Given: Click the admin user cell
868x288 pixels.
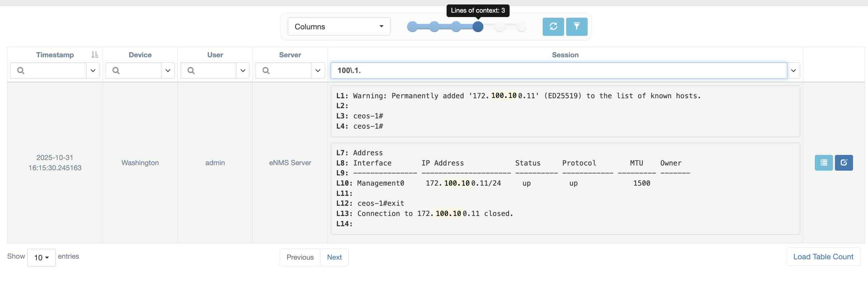Looking at the screenshot, I should 215,163.
